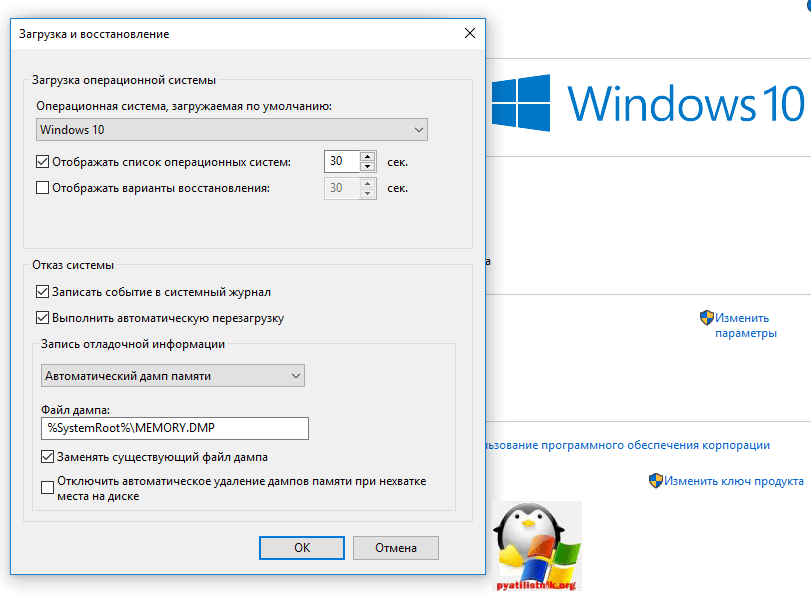Viewport: 811px width, 597px height.
Task: Disable Выполнить автоматическую перезагрузку option
Action: [x=42, y=318]
